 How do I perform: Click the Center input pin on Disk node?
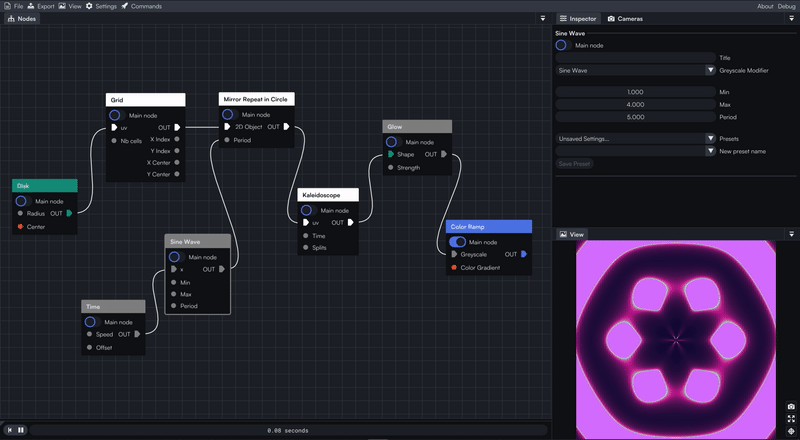pyautogui.click(x=20, y=227)
